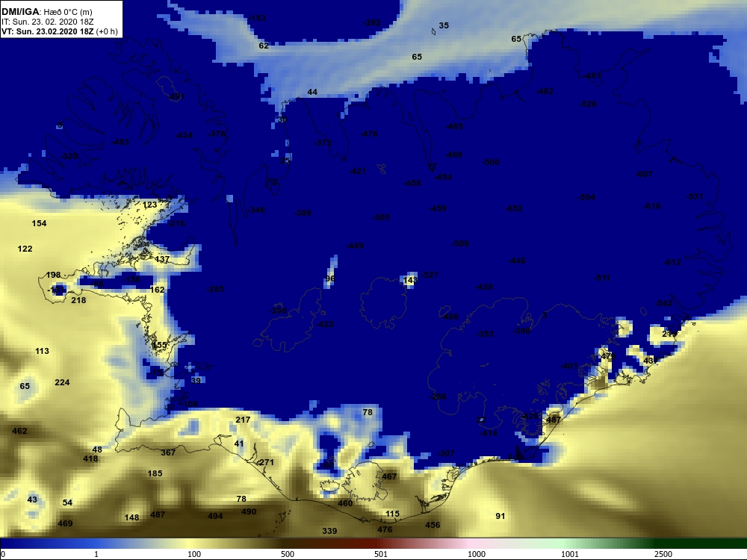Click the map value '418' in the southwest

coord(90,458)
